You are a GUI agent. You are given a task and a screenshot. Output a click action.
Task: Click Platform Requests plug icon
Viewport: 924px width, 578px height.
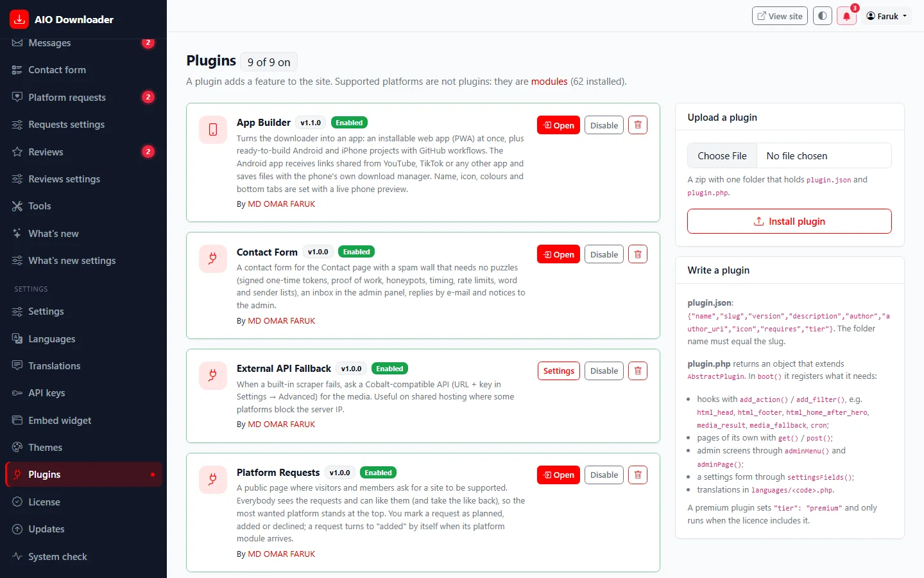pos(213,480)
